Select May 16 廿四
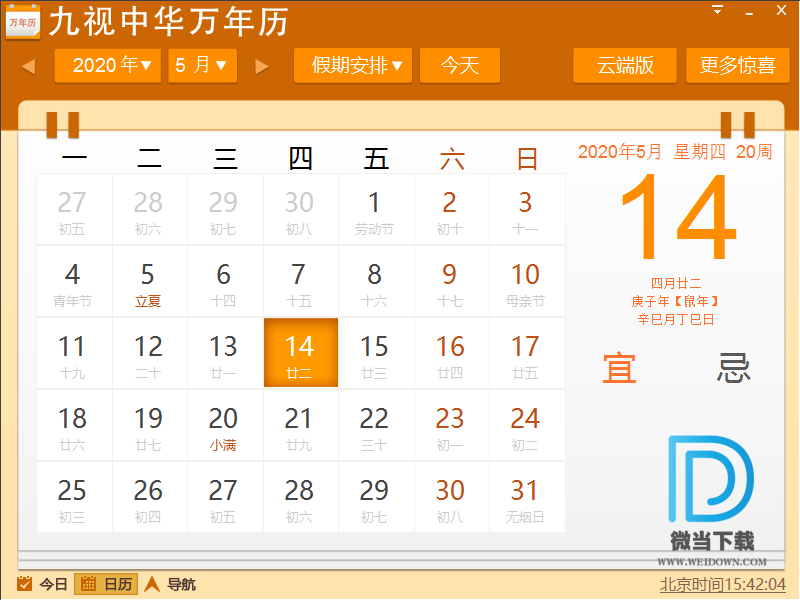This screenshot has height=600, width=800. [x=452, y=354]
